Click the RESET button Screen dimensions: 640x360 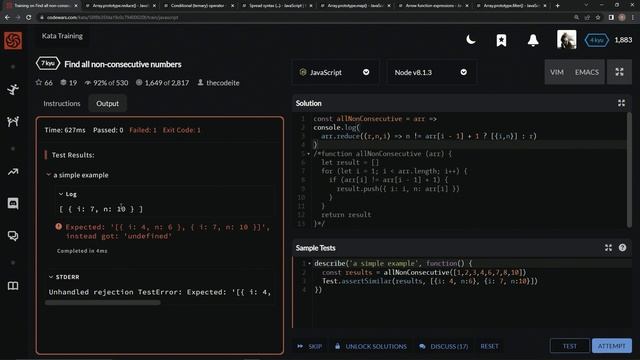(x=489, y=346)
